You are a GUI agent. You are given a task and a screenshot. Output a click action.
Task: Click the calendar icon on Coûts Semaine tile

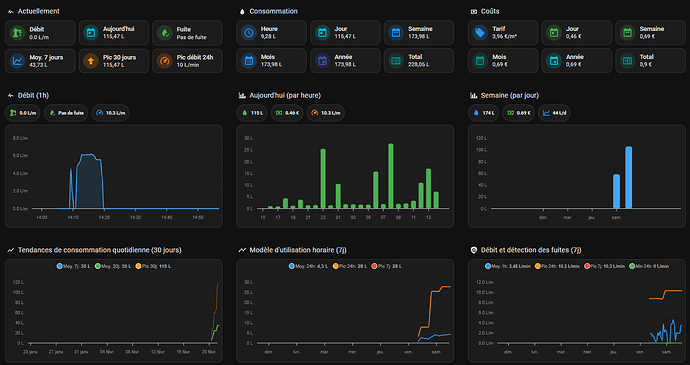click(x=628, y=33)
